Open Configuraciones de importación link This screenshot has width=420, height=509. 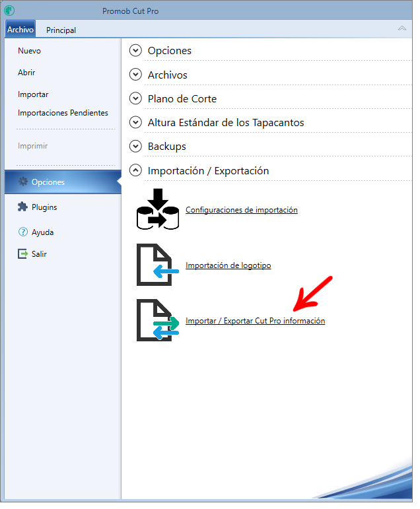click(x=242, y=210)
